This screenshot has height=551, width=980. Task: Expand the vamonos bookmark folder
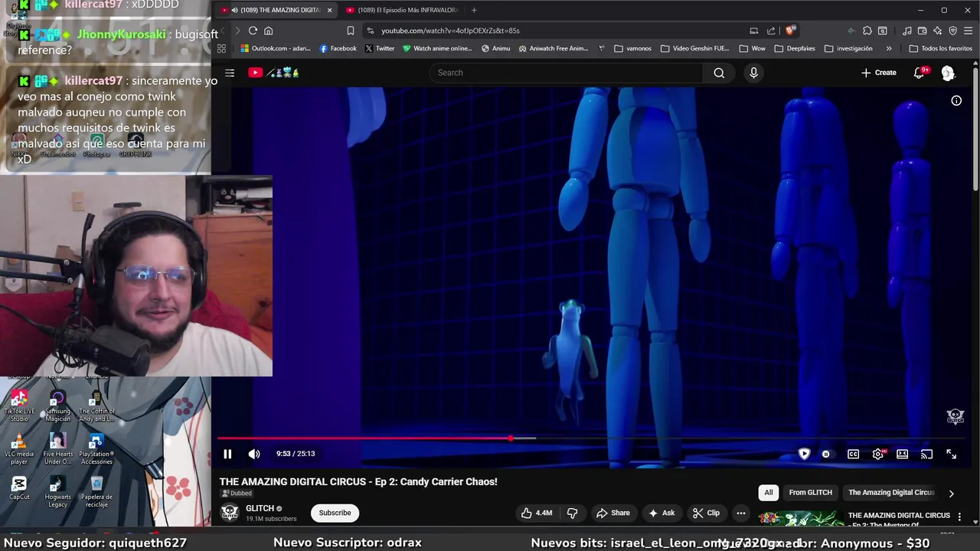(x=632, y=48)
